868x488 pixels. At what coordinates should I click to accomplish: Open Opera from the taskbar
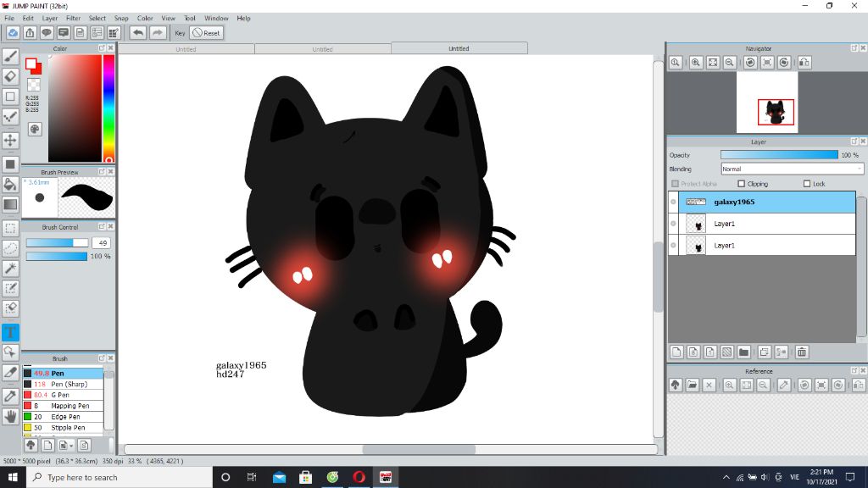tap(359, 477)
